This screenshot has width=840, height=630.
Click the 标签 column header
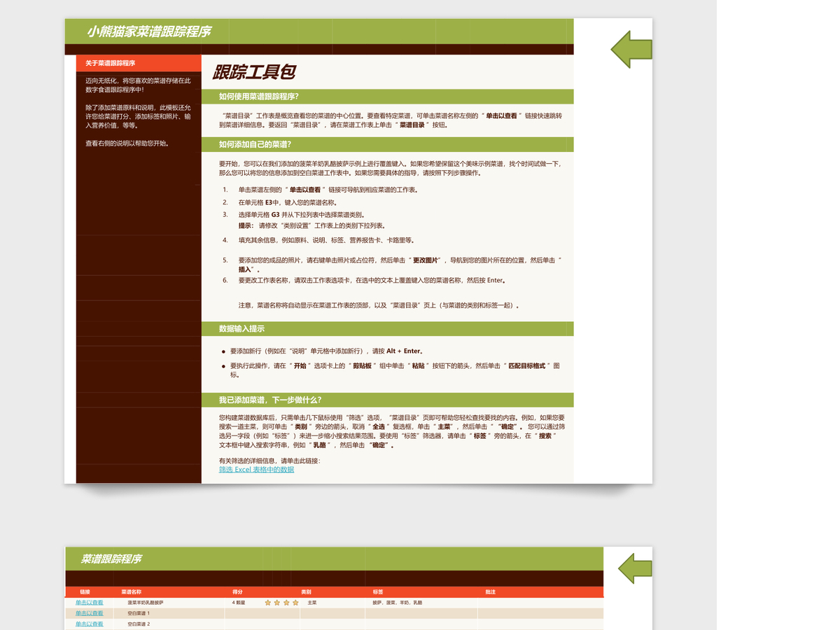pos(378,592)
